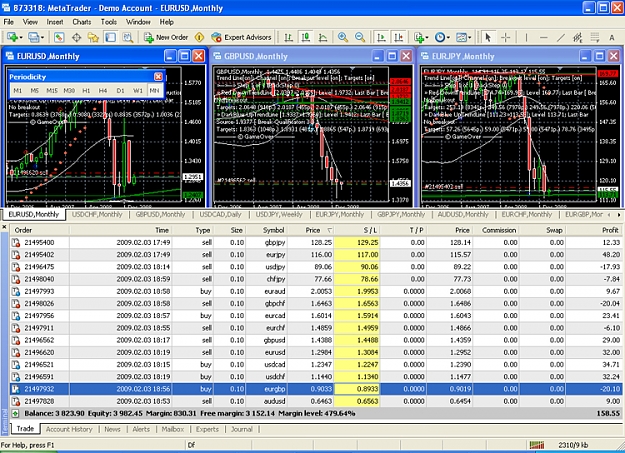Viewport: 625px width, 453px height.
Task: Sort orders by the Symbol column
Action: [x=267, y=230]
